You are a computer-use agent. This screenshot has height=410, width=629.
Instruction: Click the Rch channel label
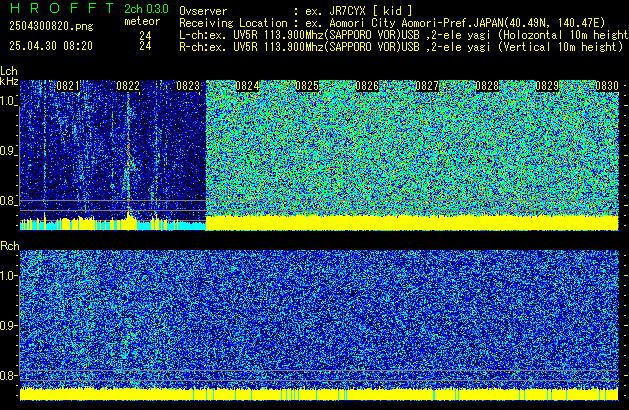pos(10,246)
